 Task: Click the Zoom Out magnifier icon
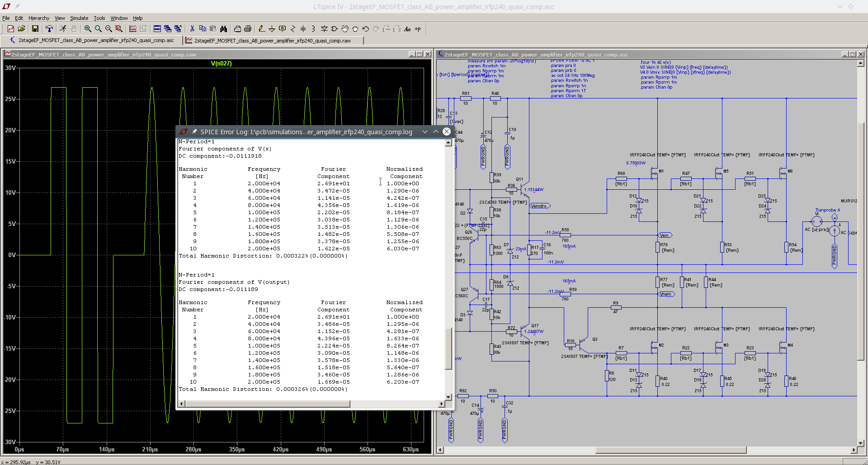tap(108, 29)
